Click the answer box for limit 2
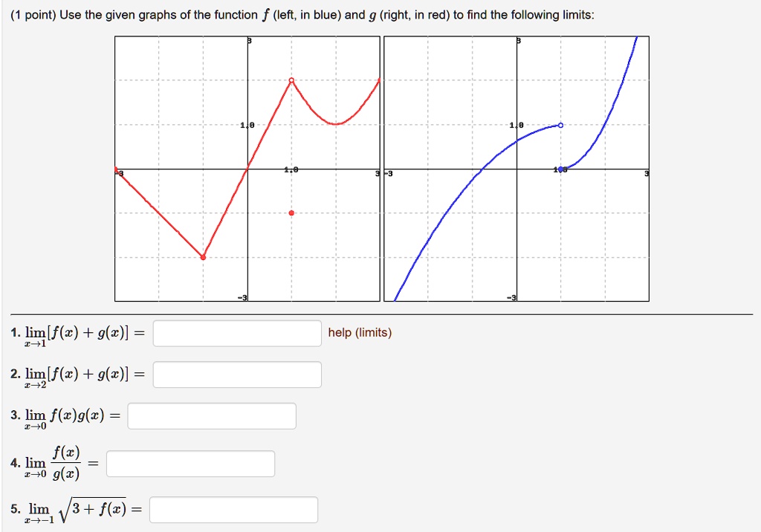 pos(236,374)
